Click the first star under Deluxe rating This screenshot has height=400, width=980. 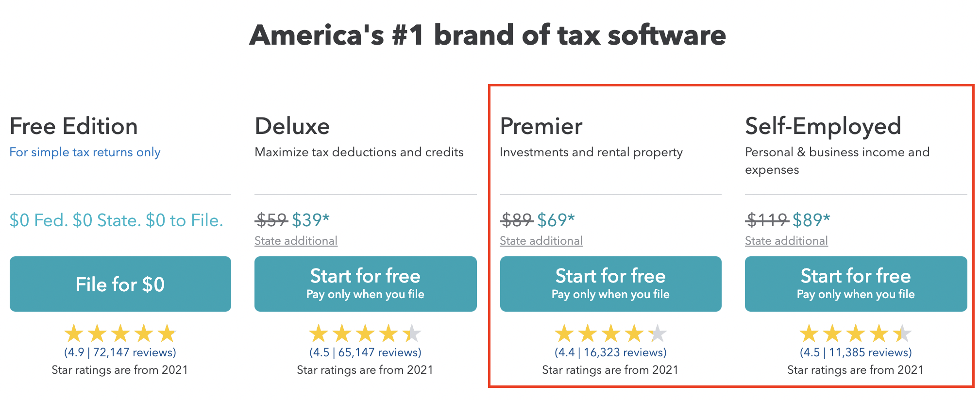[x=318, y=333]
